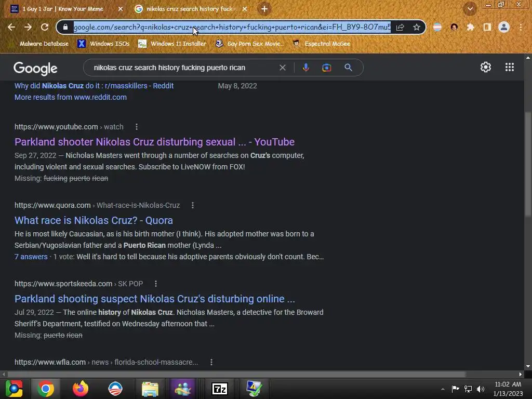Open the Espectral McGee bookmark
Screen dimensions: 532x399
322,44
